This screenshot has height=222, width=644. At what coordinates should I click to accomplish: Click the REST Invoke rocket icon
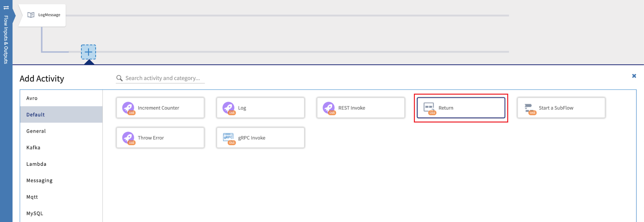coord(329,108)
